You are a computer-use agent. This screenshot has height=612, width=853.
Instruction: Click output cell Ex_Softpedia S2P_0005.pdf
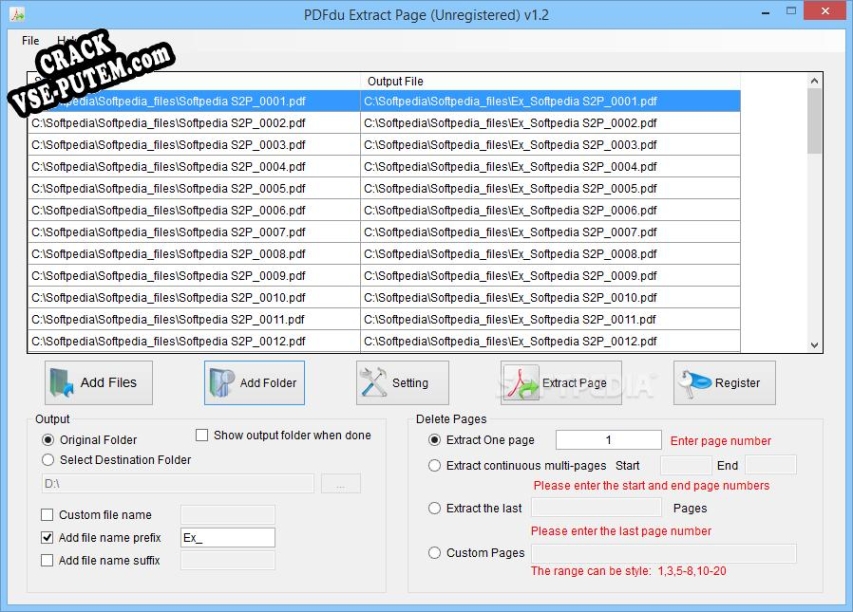[x=550, y=188]
